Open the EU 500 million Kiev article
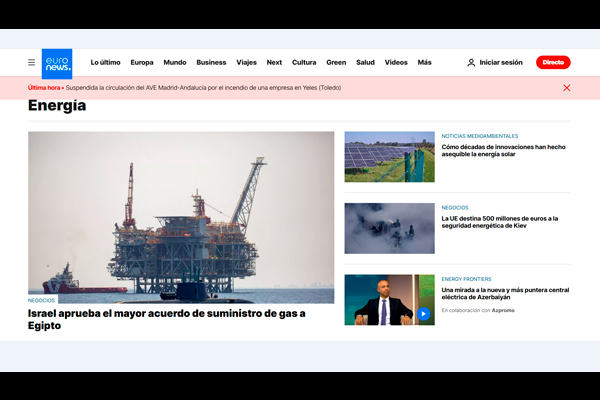600x400 pixels. coord(499,223)
